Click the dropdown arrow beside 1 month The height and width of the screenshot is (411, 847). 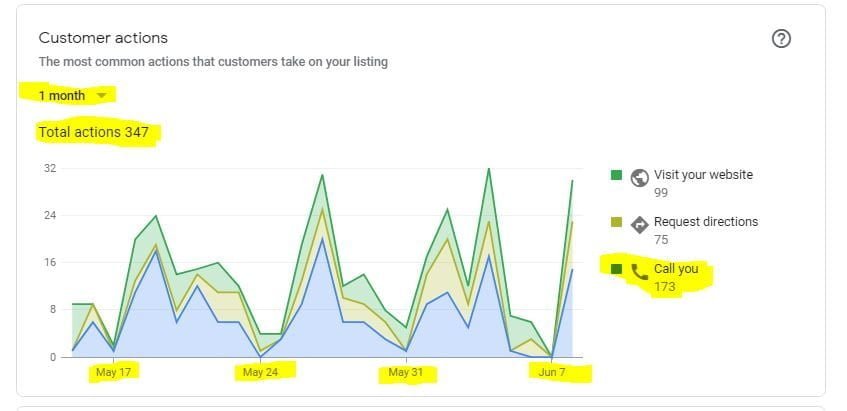click(x=101, y=96)
